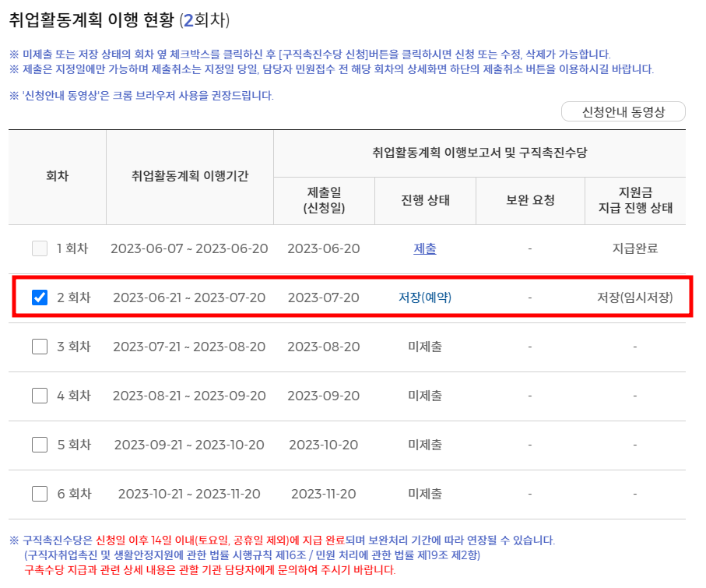706x588 pixels.
Task: Click 미제출 status in 4 회차 row
Action: click(x=424, y=396)
